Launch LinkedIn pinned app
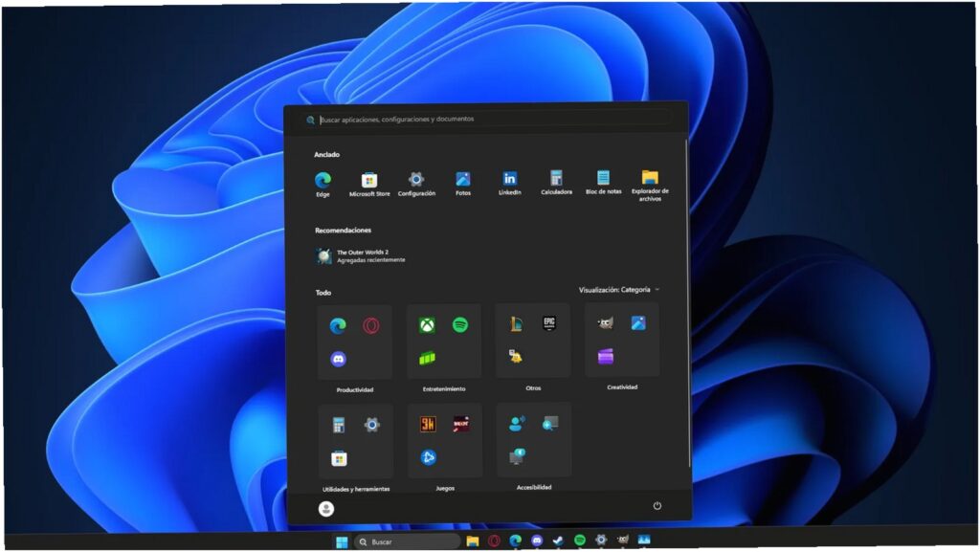980x552 pixels. (x=509, y=184)
